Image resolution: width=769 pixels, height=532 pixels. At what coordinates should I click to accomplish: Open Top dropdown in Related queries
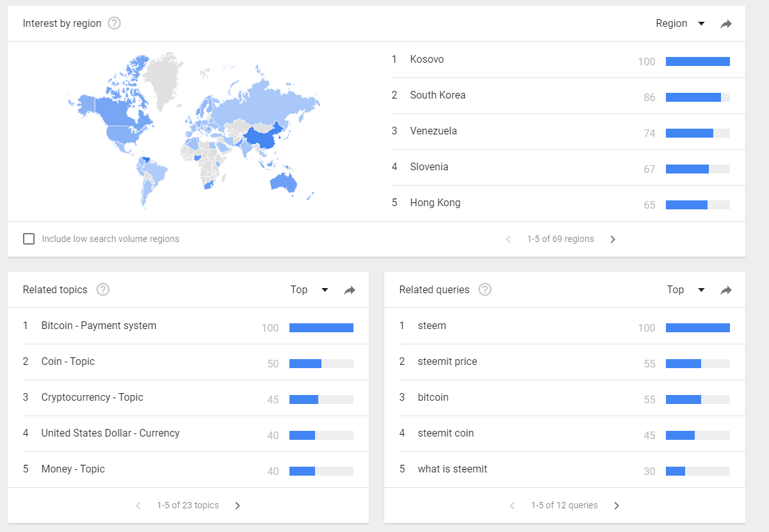[686, 290]
